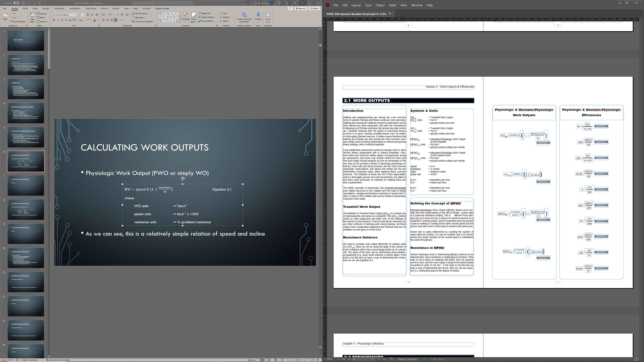Open the InDesign Type menu

[368, 5]
